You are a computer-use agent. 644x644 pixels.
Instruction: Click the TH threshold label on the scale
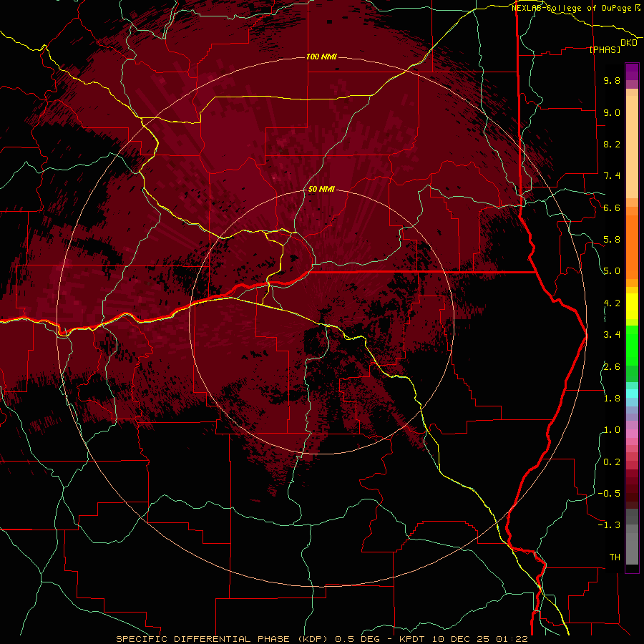pyautogui.click(x=615, y=557)
